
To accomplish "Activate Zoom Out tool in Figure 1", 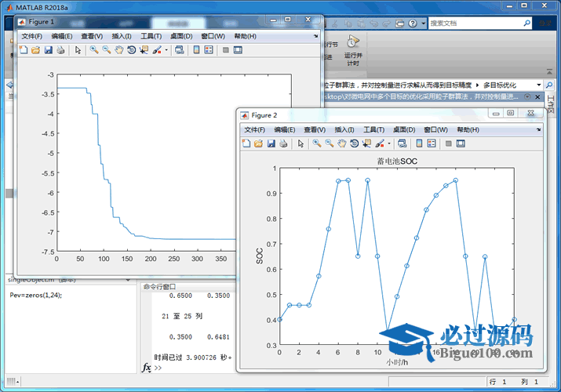I will pos(106,50).
